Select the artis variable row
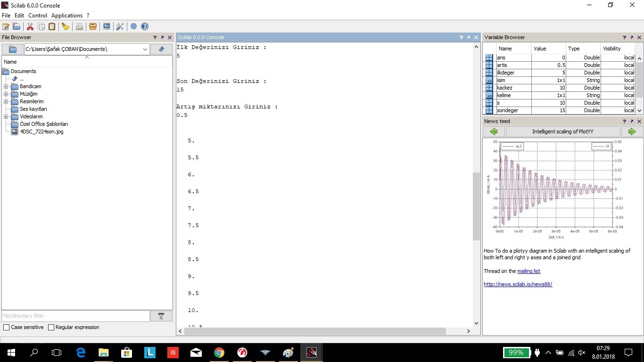The image size is (644, 362). pos(560,65)
